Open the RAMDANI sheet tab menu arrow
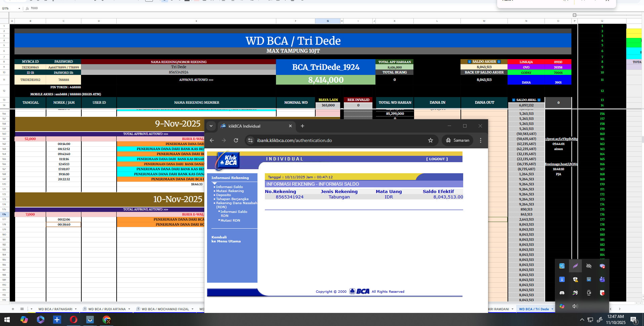Image resolution: width=644 pixels, height=326 pixels. [x=513, y=309]
